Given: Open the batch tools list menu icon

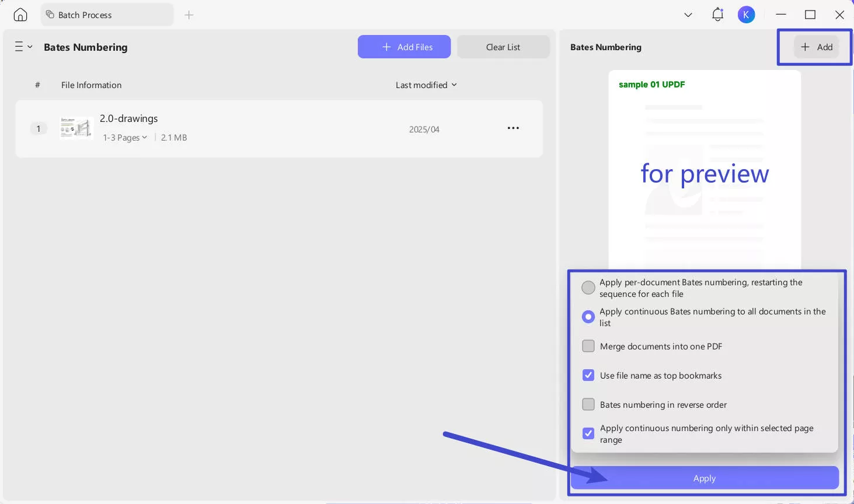Looking at the screenshot, I should 23,47.
